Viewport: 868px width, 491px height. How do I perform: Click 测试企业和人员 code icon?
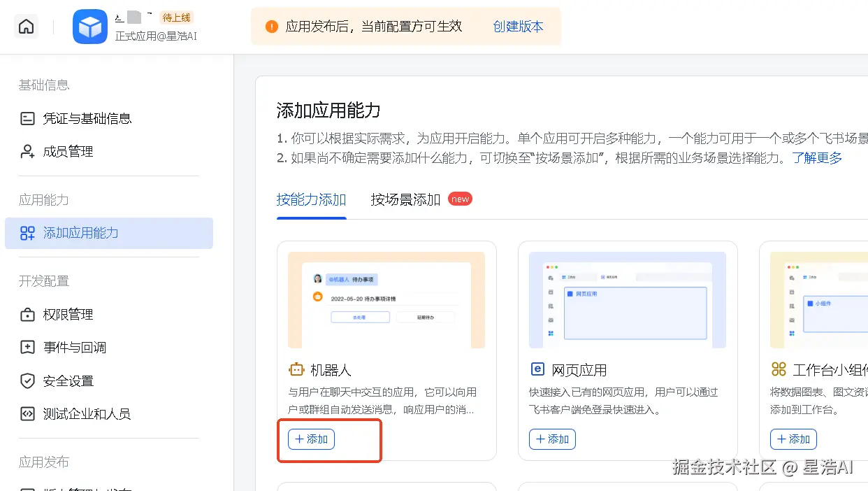coord(27,413)
